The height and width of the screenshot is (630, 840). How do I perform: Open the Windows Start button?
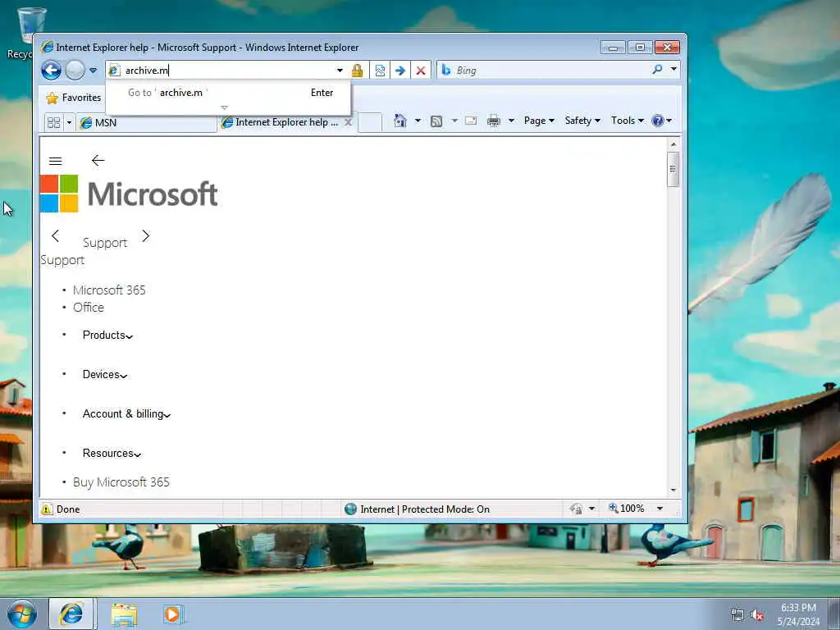(22, 614)
